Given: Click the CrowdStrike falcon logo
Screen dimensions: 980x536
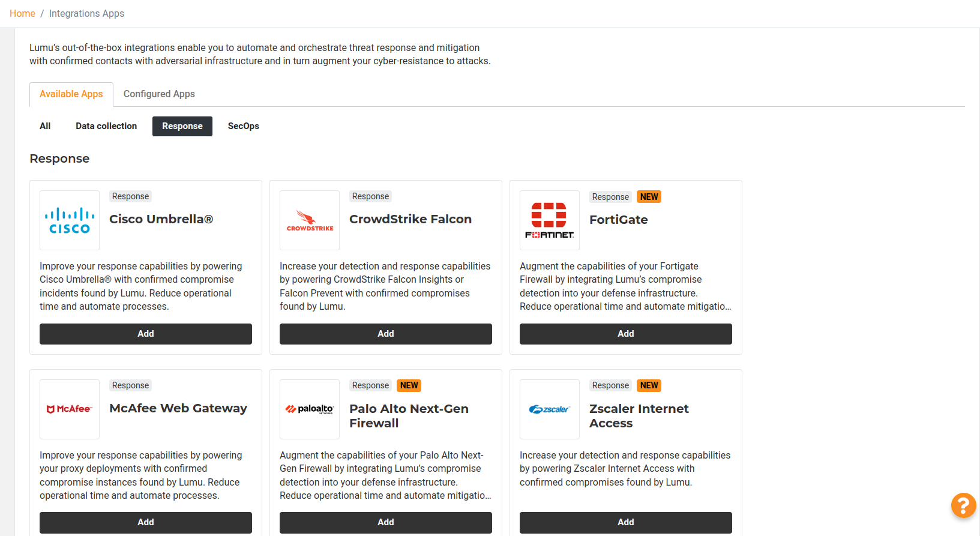Looking at the screenshot, I should pyautogui.click(x=310, y=220).
